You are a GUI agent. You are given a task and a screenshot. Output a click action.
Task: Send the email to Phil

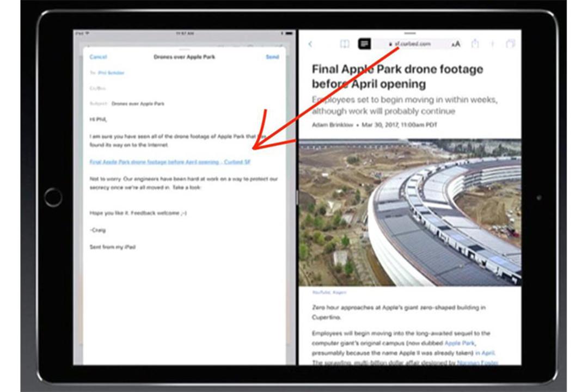coord(272,57)
